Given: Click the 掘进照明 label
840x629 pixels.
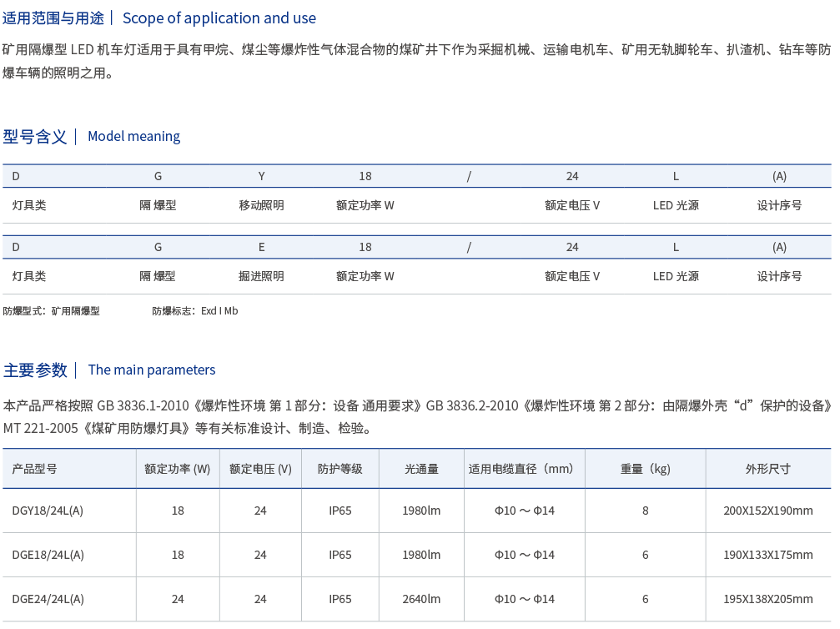Looking at the screenshot, I should coord(261,276).
